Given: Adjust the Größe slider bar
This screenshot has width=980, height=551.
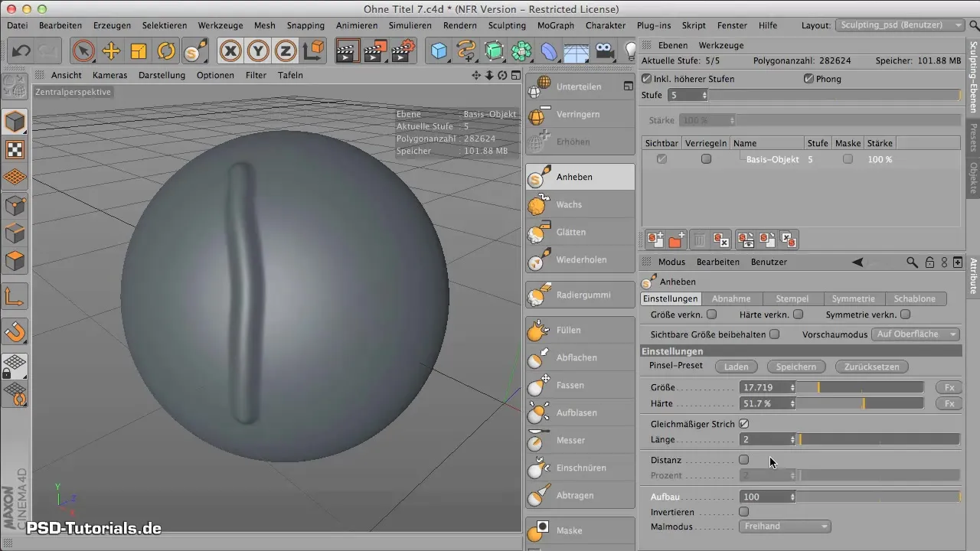Looking at the screenshot, I should coord(862,387).
